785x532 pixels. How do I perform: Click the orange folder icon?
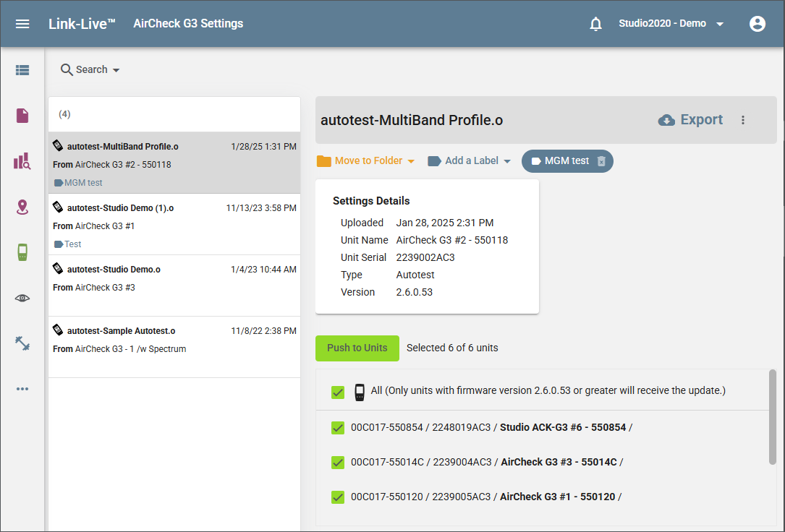(x=324, y=161)
